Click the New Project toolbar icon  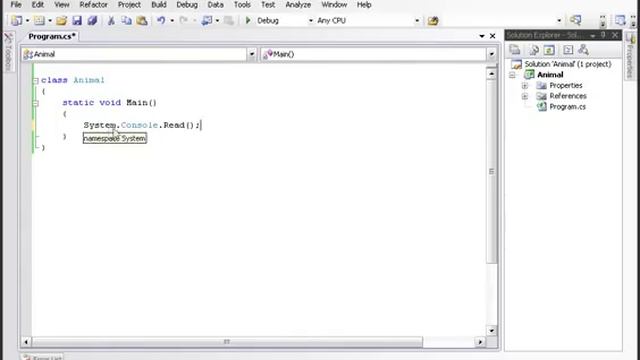click(x=17, y=20)
